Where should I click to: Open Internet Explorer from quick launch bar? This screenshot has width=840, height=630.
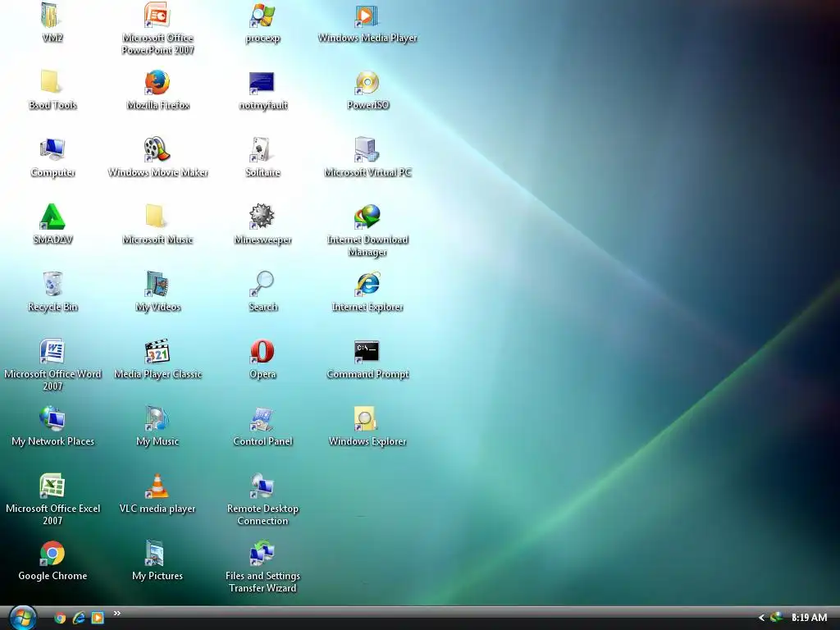pos(79,618)
